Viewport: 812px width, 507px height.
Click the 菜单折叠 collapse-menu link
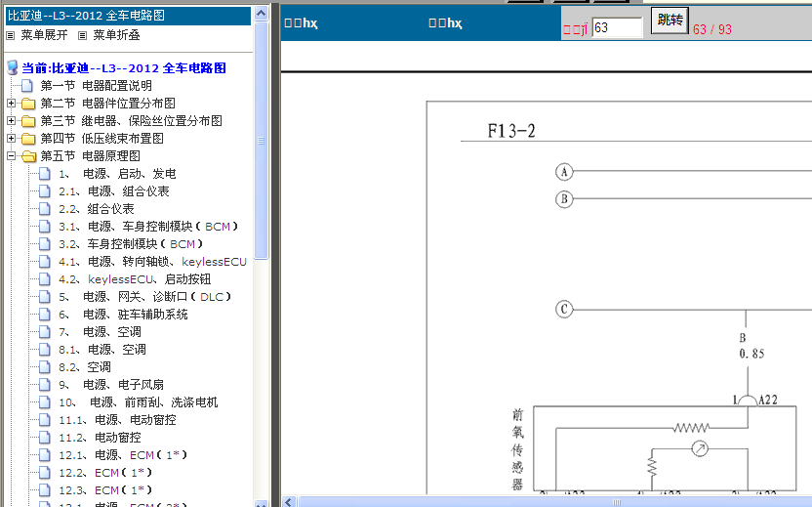click(x=116, y=35)
